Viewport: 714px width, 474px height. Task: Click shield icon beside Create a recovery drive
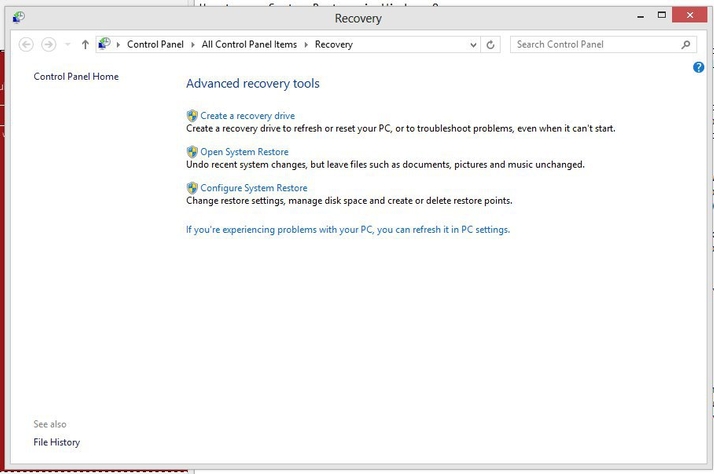point(192,116)
